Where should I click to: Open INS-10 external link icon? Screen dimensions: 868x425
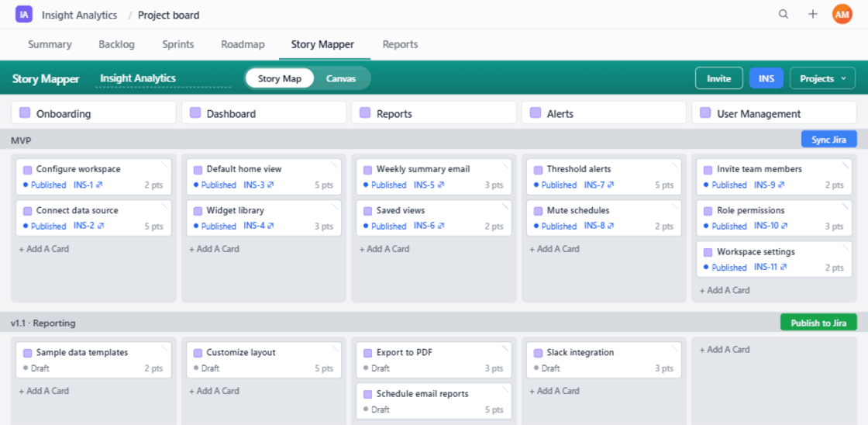785,226
